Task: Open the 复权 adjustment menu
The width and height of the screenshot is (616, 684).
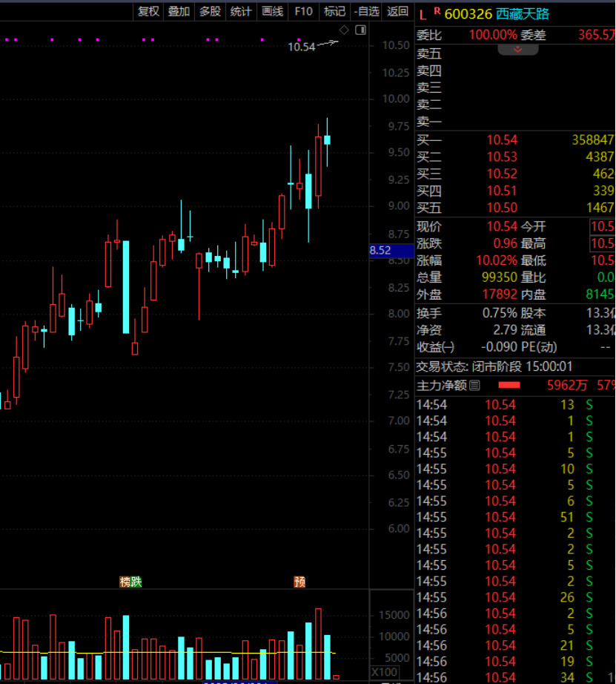Action: (148, 11)
